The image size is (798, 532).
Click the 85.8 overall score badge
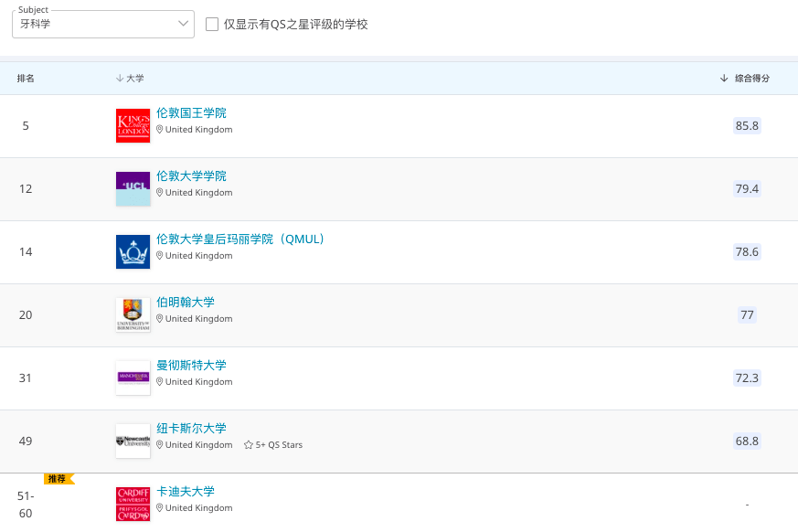[x=747, y=125]
